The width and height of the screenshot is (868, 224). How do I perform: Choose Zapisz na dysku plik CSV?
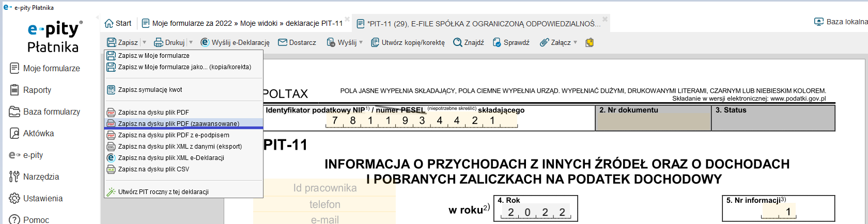click(x=183, y=169)
